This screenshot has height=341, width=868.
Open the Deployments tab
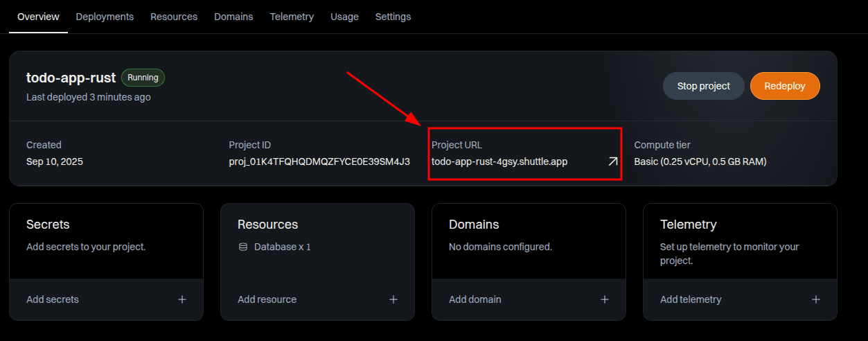[105, 17]
